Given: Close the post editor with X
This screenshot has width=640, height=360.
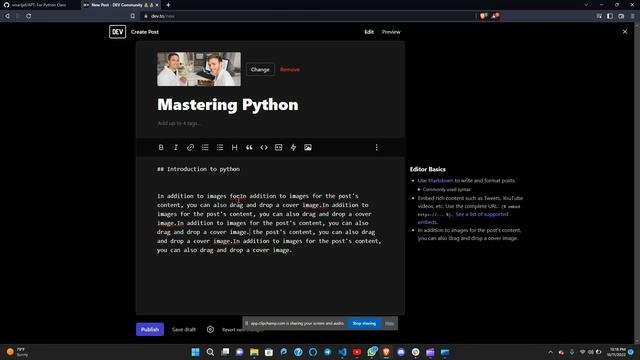Looking at the screenshot, I should (624, 31).
